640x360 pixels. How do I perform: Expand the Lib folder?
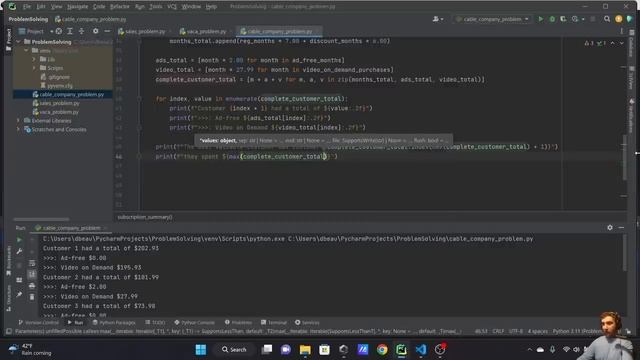34,59
